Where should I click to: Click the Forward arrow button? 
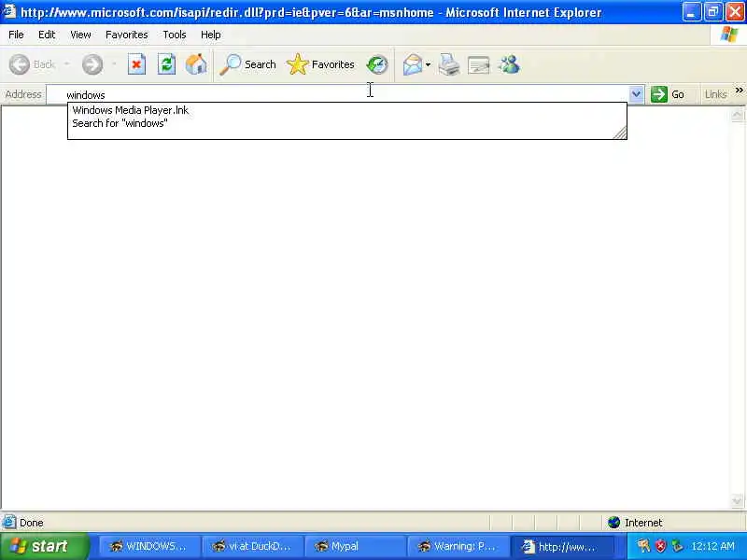pyautogui.click(x=92, y=64)
